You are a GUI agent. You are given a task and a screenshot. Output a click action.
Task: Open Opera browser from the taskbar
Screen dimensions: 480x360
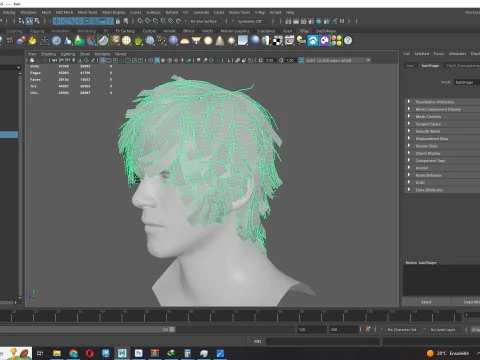(89, 353)
